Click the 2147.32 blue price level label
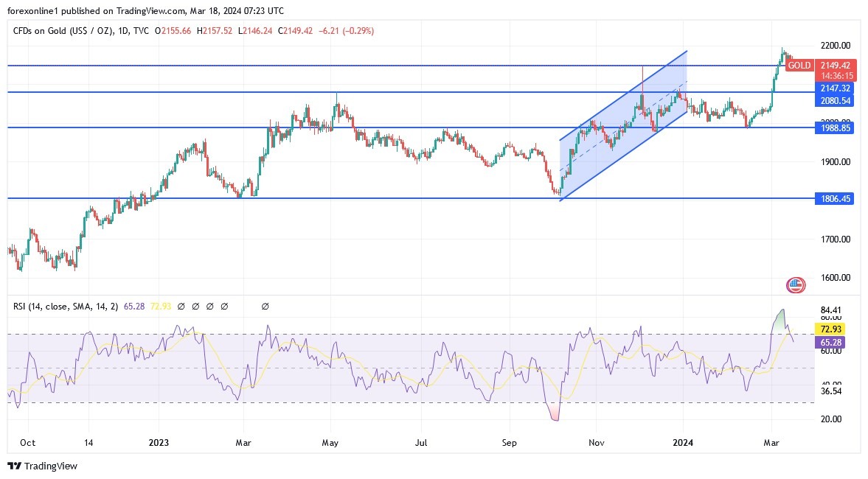868x479 pixels. coord(834,88)
